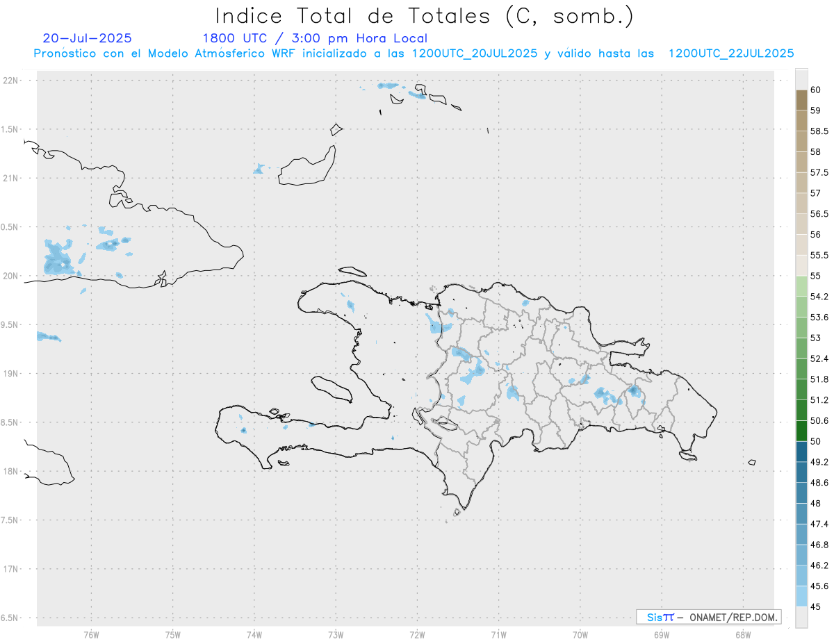Image resolution: width=834 pixels, height=644 pixels.
Task: Click the '1800 UTC / 3:00 pm Hora Local' text
Action: click(315, 38)
